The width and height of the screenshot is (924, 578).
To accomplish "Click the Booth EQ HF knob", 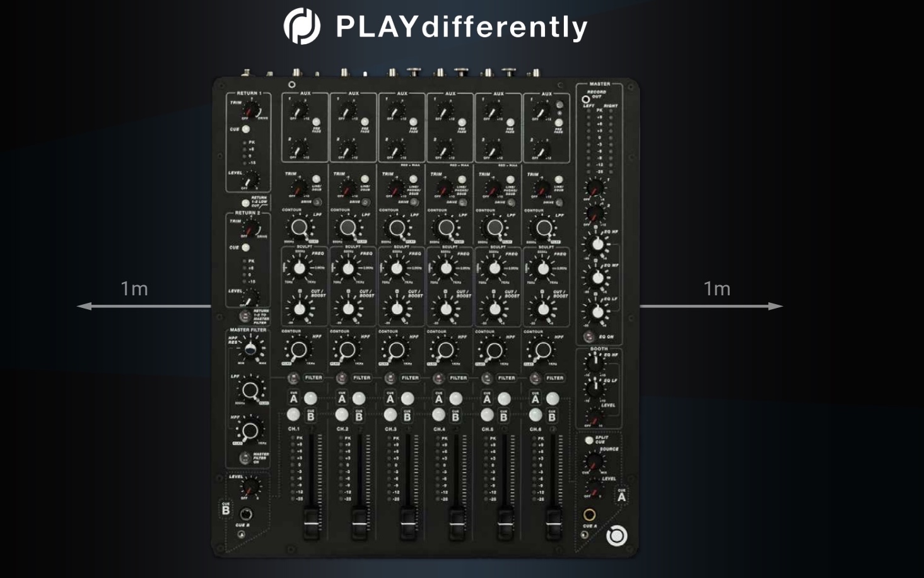I will (594, 362).
